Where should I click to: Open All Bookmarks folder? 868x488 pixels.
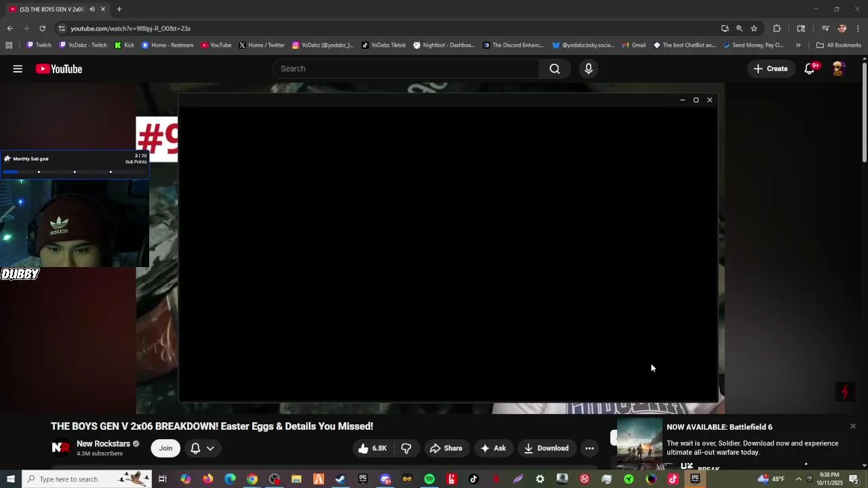click(839, 45)
